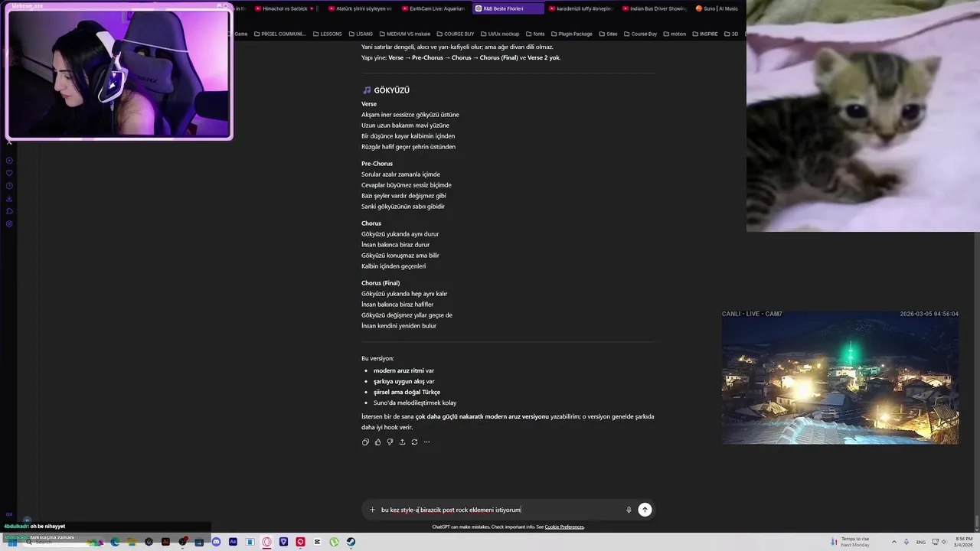The height and width of the screenshot is (551, 980).
Task: Open uTorrent from the taskbar
Action: click(x=334, y=542)
